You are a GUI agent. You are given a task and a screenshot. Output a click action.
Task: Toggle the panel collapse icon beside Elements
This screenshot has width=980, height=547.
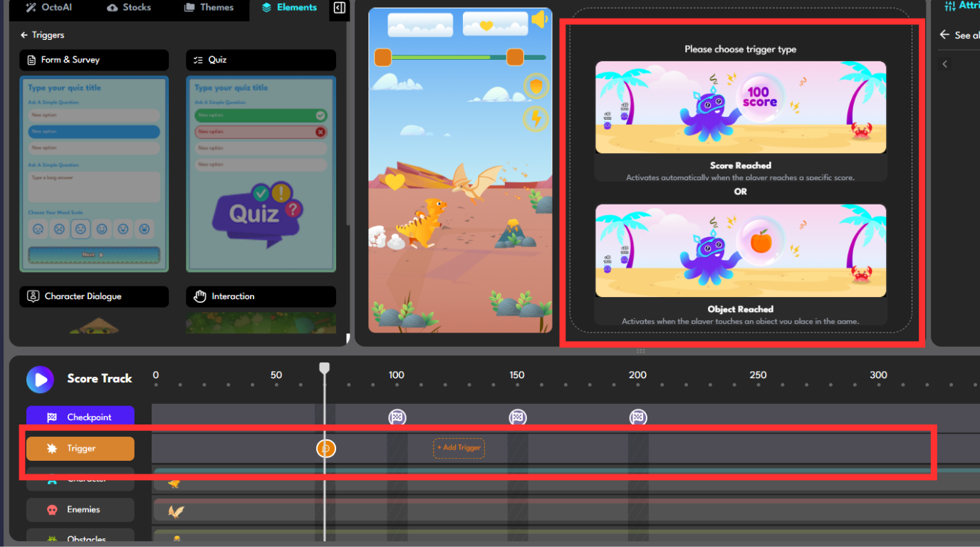point(340,8)
